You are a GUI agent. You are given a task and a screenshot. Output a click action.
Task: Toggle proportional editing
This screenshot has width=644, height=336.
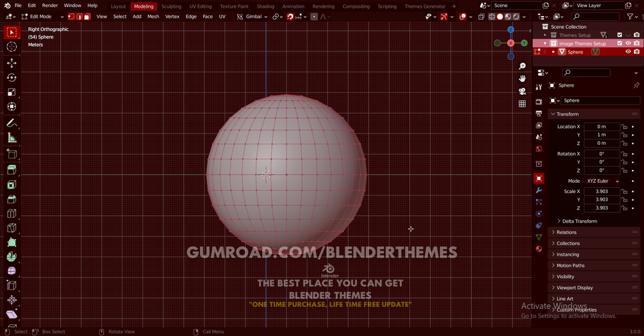314,17
